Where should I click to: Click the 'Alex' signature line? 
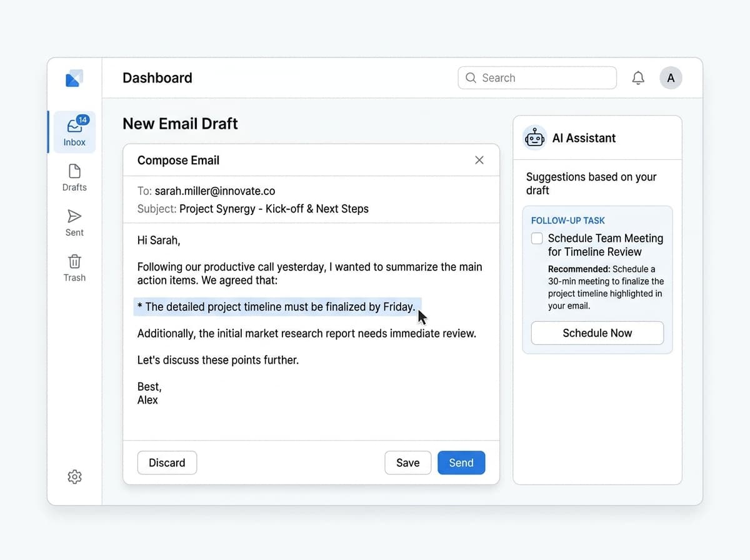pos(147,400)
